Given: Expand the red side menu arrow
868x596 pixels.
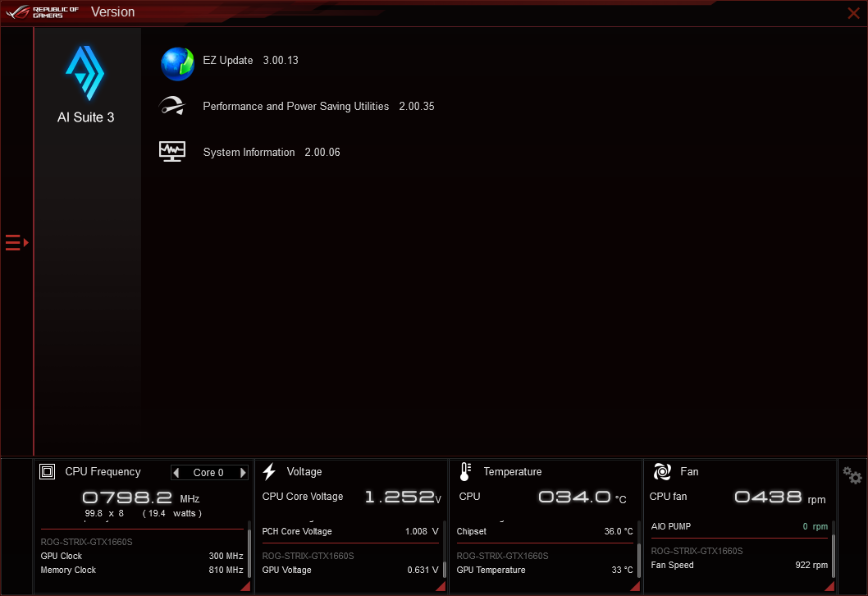Looking at the screenshot, I should [16, 243].
